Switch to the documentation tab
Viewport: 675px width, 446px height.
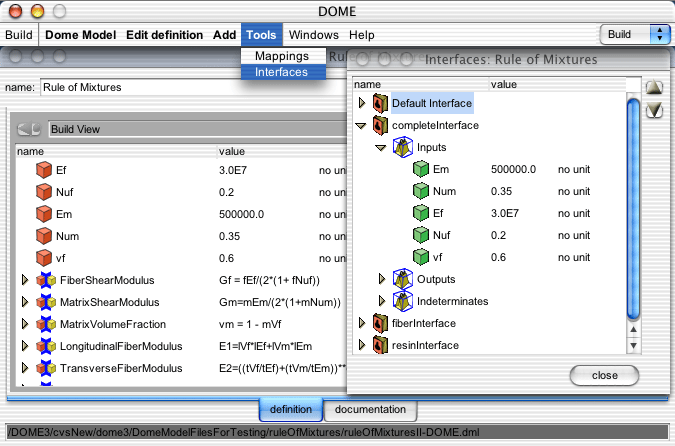tap(370, 409)
